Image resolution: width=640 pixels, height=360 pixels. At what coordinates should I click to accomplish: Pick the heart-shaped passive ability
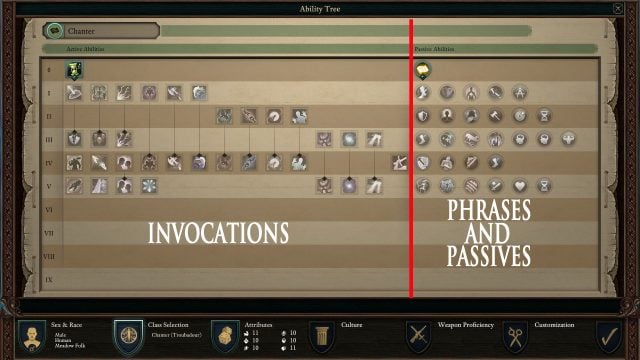520,186
